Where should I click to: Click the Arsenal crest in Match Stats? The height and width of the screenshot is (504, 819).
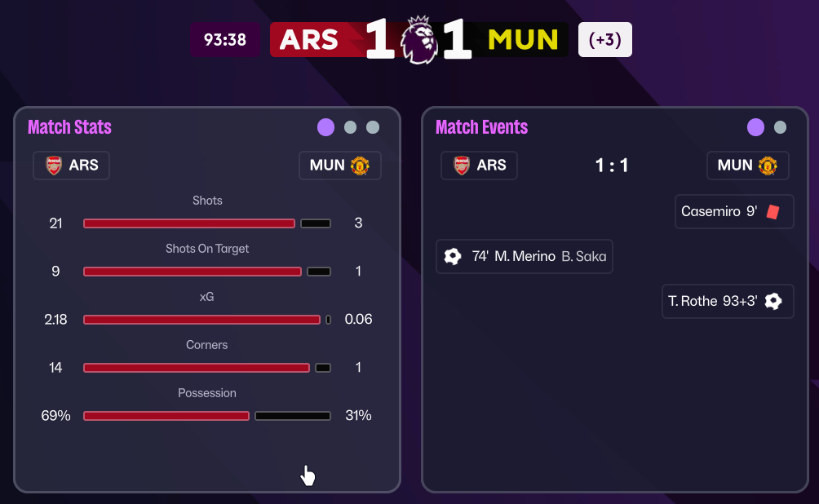[x=54, y=166]
